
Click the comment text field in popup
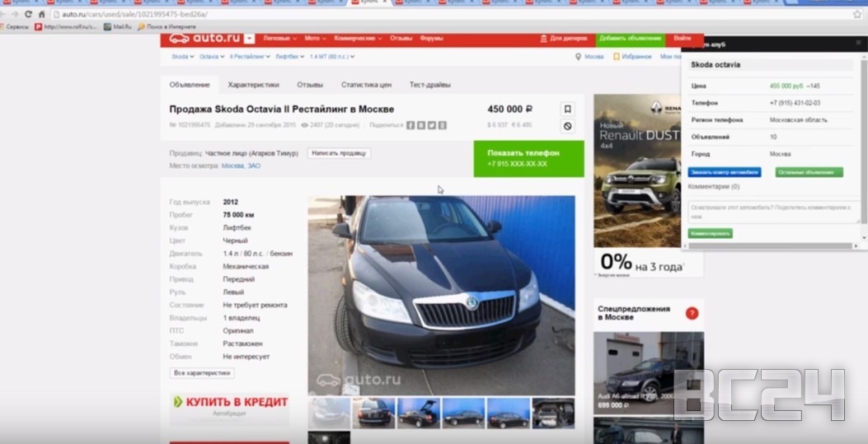pos(775,212)
